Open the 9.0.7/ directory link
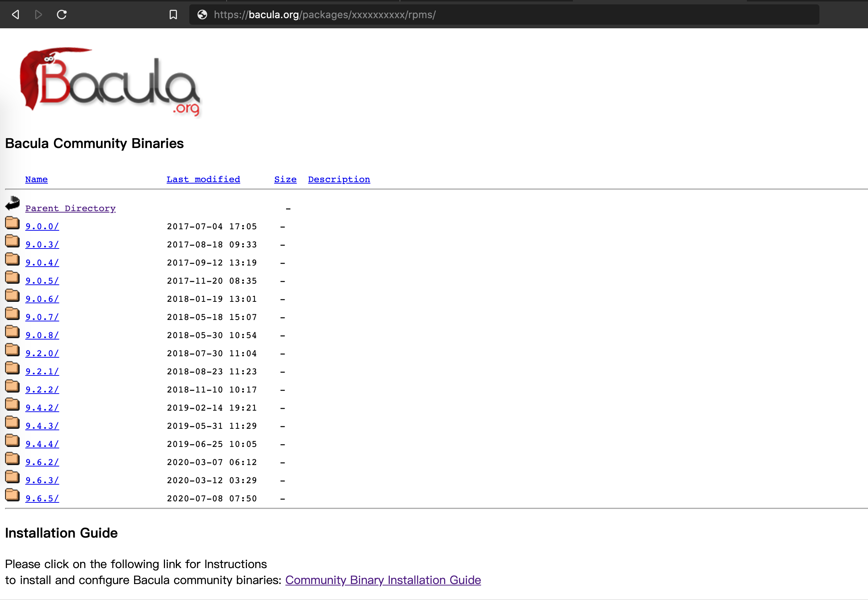868x600 pixels. (x=42, y=317)
